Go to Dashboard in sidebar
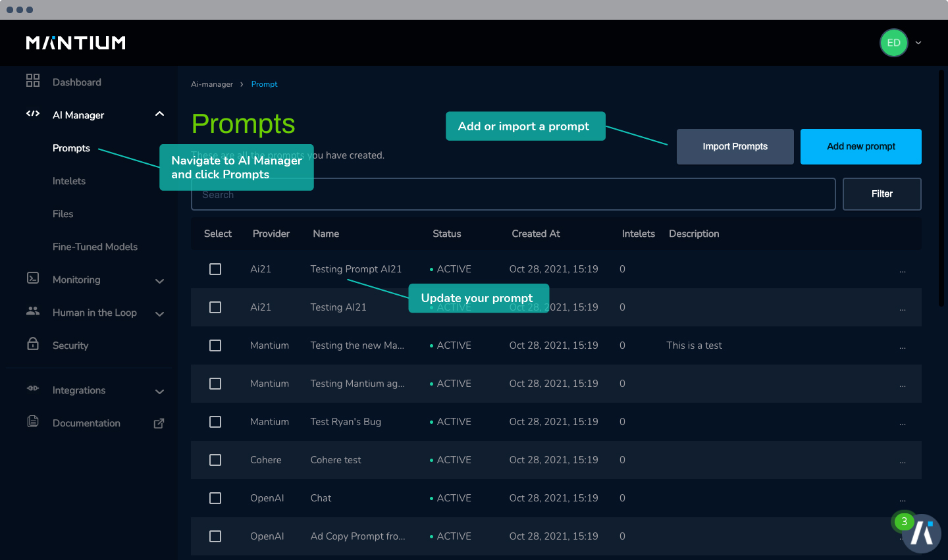 coord(77,82)
